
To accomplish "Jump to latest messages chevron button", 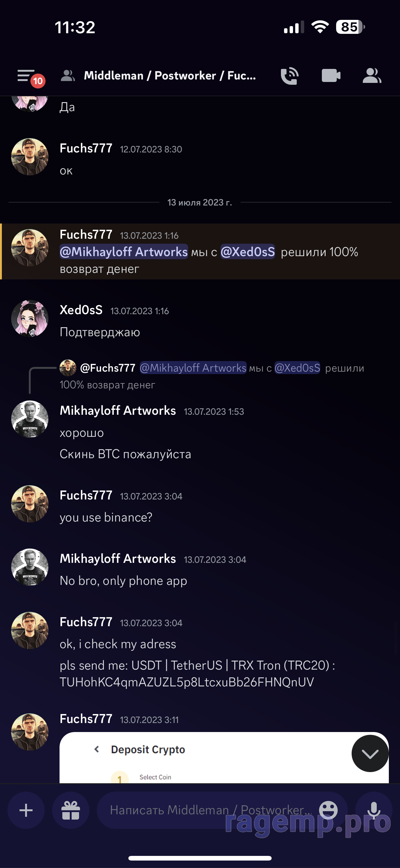I will (x=370, y=754).
